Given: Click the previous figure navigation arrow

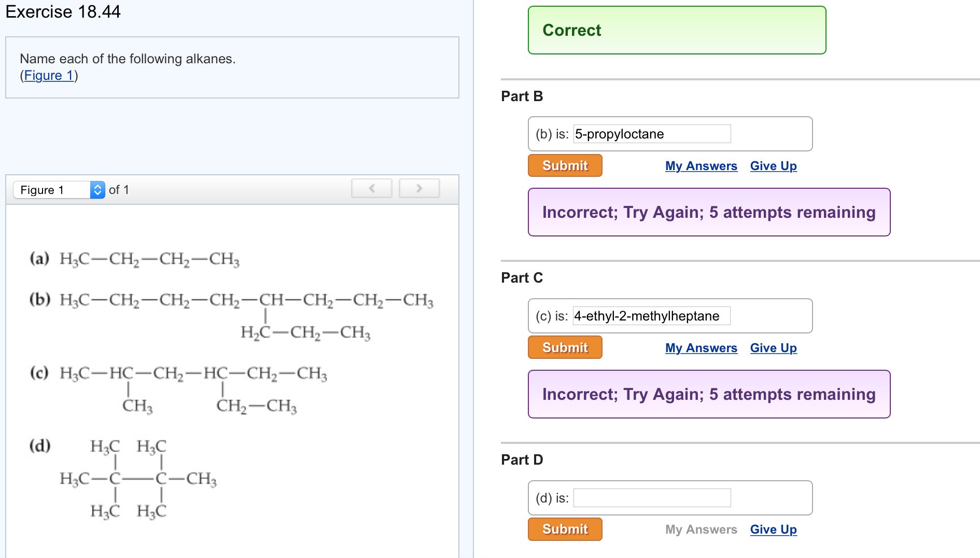Looking at the screenshot, I should tap(371, 188).
